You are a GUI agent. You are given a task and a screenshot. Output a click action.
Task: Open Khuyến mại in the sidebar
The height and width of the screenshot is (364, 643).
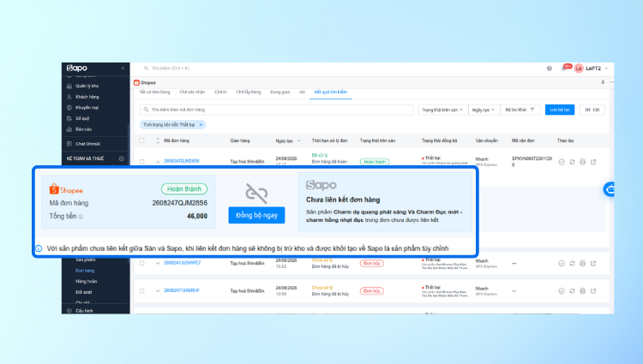pos(87,108)
